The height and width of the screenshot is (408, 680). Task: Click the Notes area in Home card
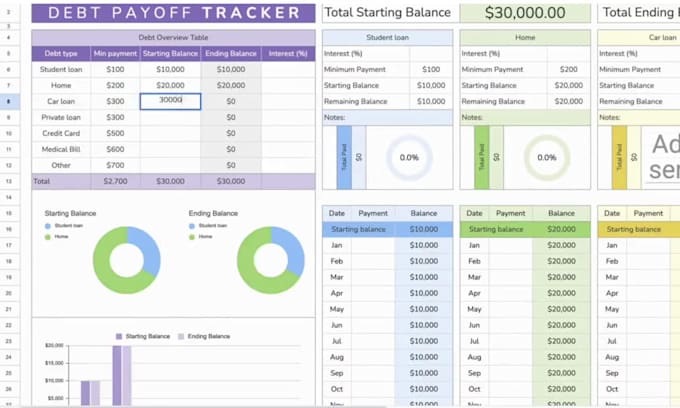coord(525,118)
